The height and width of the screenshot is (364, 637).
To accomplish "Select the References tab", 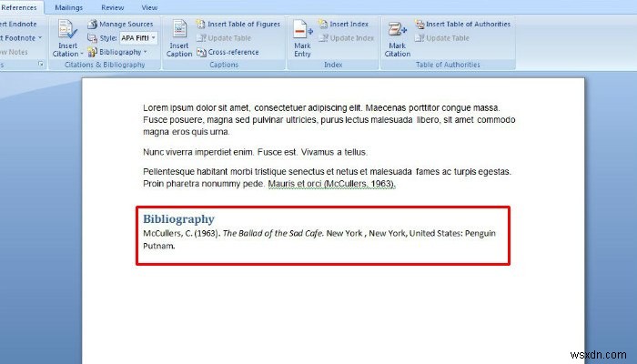I will (x=19, y=7).
